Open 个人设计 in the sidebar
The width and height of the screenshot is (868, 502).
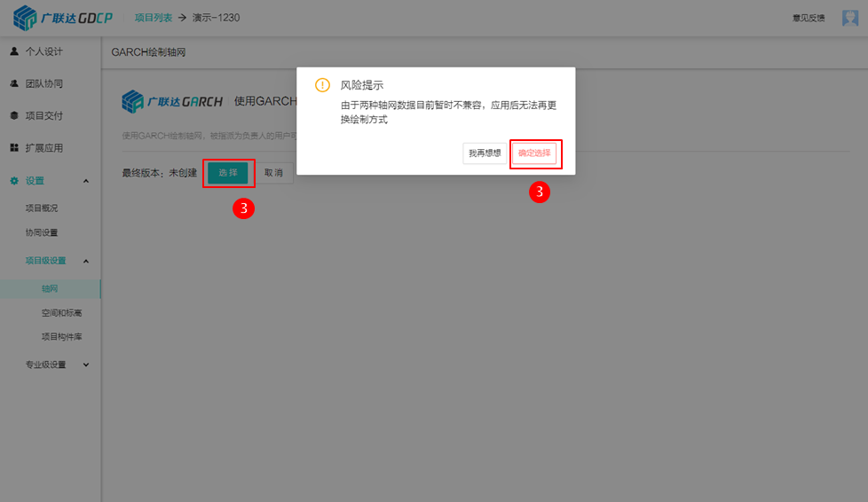43,51
